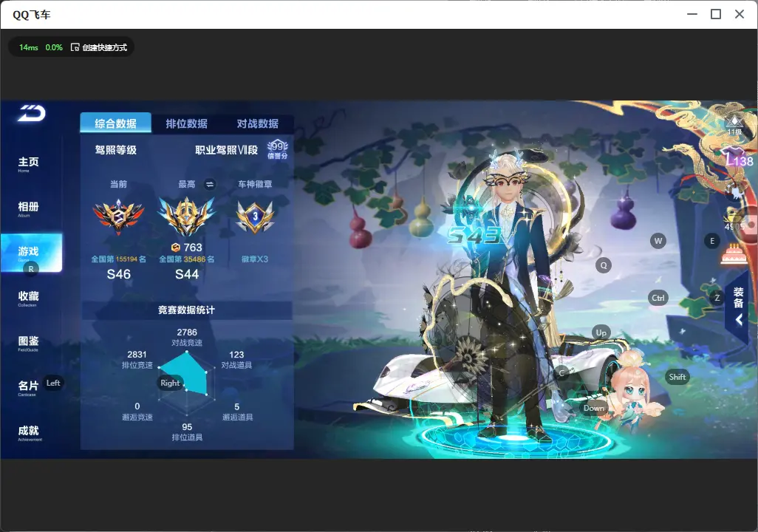Image resolution: width=758 pixels, height=532 pixels.
Task: Click the 11级 level icon
Action: (735, 126)
